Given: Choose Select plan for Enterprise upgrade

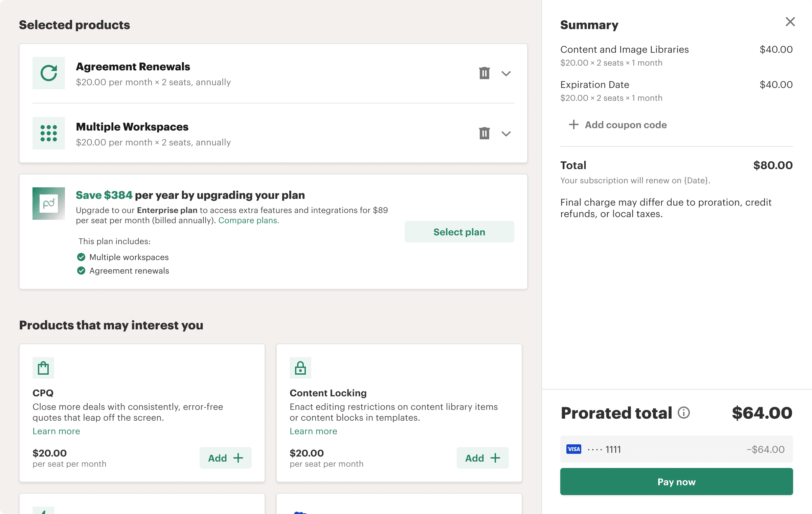Looking at the screenshot, I should pos(459,232).
